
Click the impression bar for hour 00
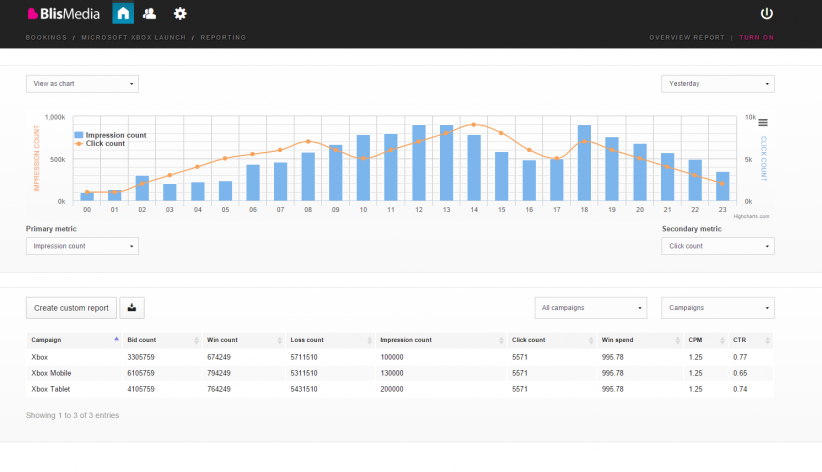pos(87,197)
